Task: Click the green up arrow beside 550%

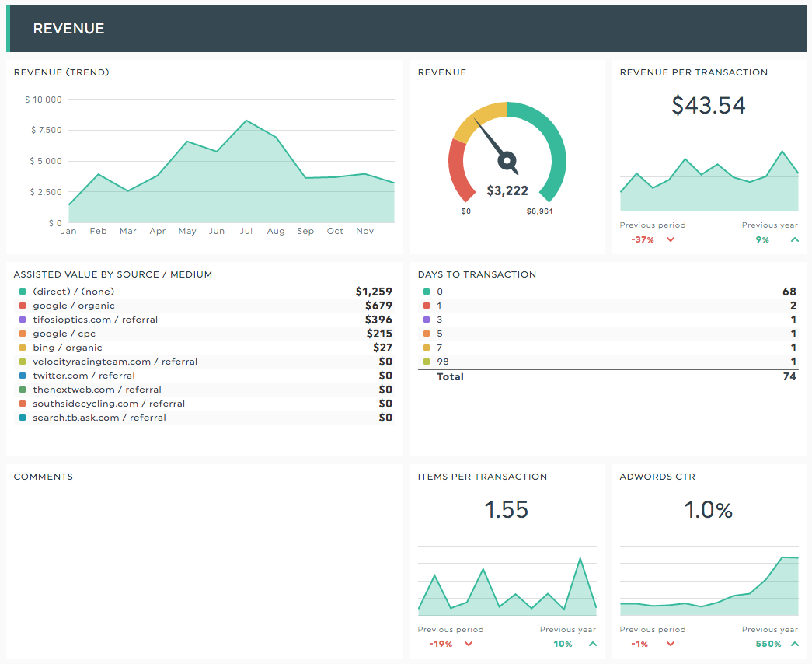Action: point(794,644)
